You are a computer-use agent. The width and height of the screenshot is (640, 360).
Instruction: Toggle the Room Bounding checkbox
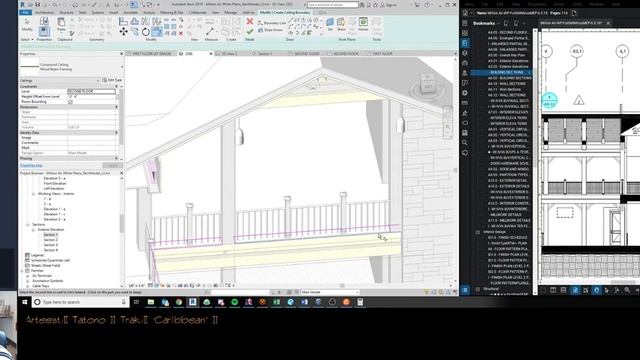71,102
